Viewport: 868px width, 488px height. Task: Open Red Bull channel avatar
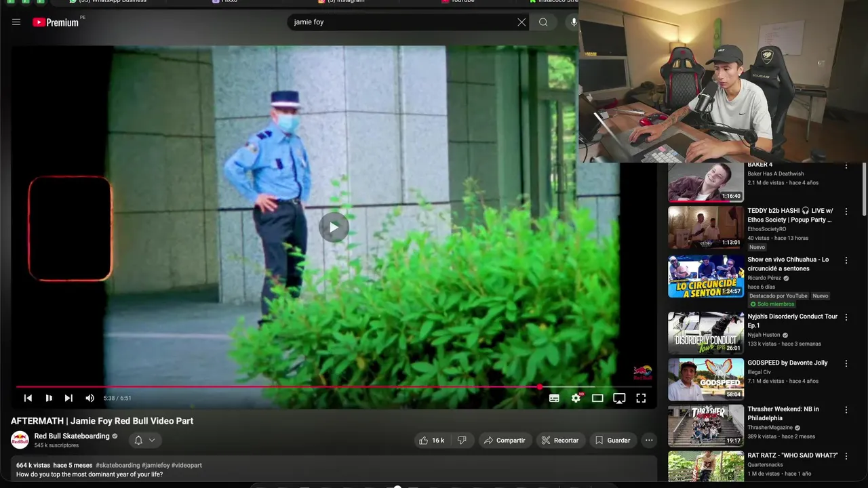pos(20,440)
